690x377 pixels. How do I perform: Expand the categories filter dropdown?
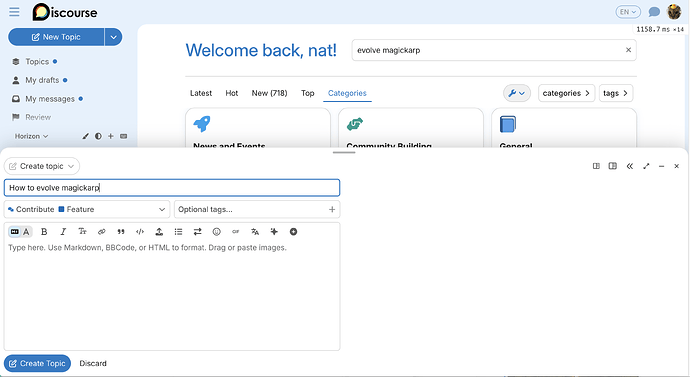[x=566, y=93]
